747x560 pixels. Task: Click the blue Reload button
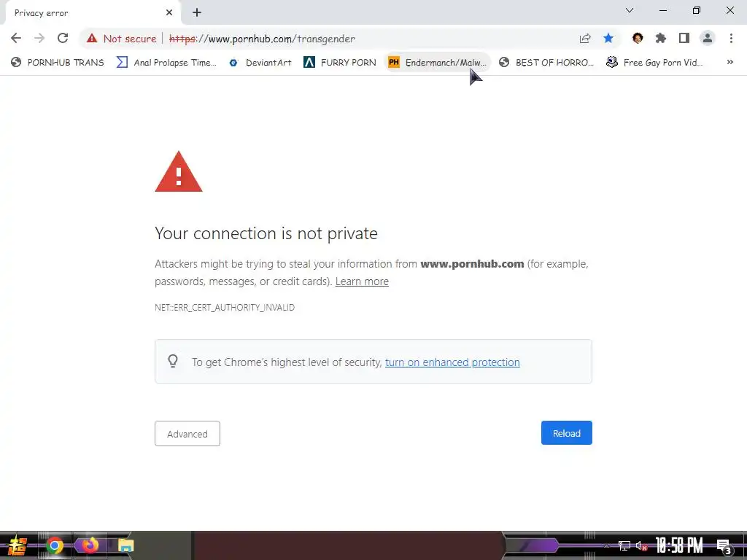[x=566, y=433]
